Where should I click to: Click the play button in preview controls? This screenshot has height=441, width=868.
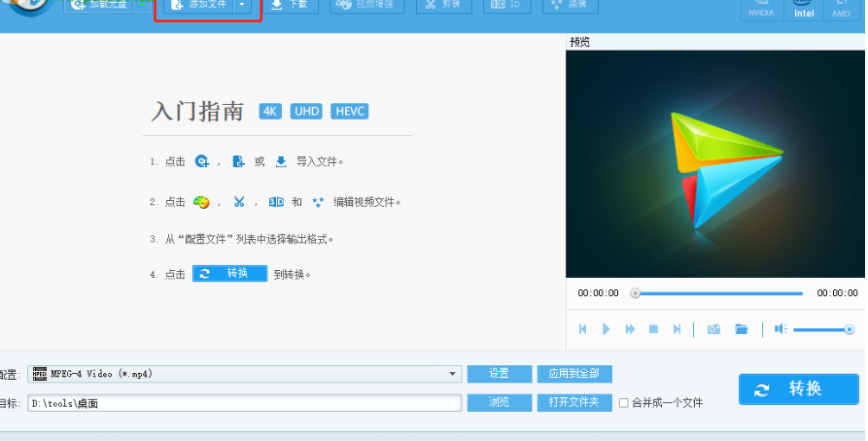pyautogui.click(x=607, y=329)
